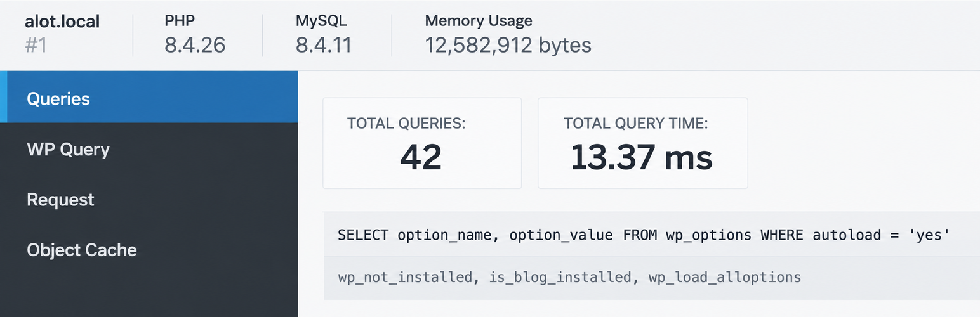Click the 12,582,912 bytes memory value

(508, 46)
